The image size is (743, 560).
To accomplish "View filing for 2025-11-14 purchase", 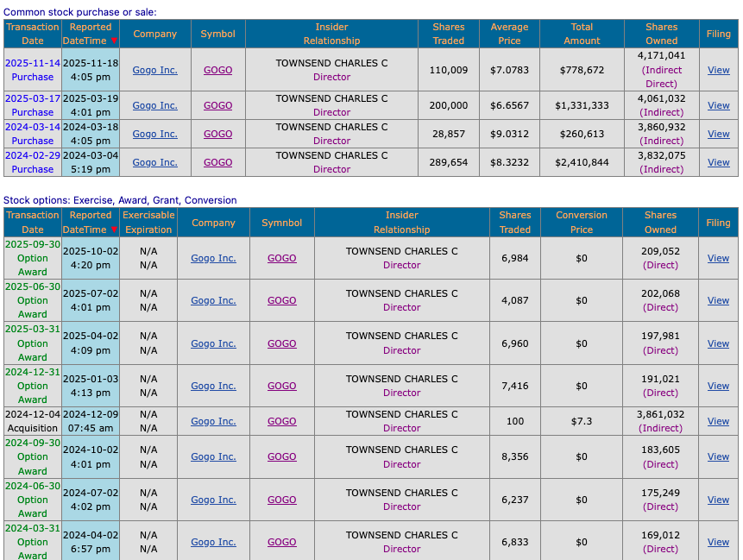I will 718,70.
